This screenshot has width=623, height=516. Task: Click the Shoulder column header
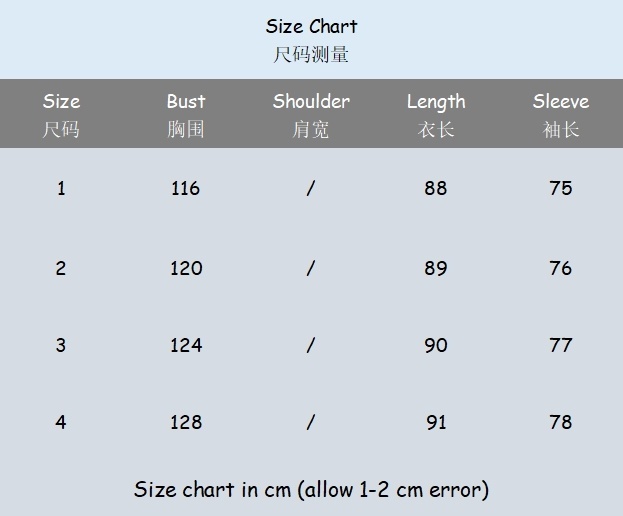(x=311, y=102)
